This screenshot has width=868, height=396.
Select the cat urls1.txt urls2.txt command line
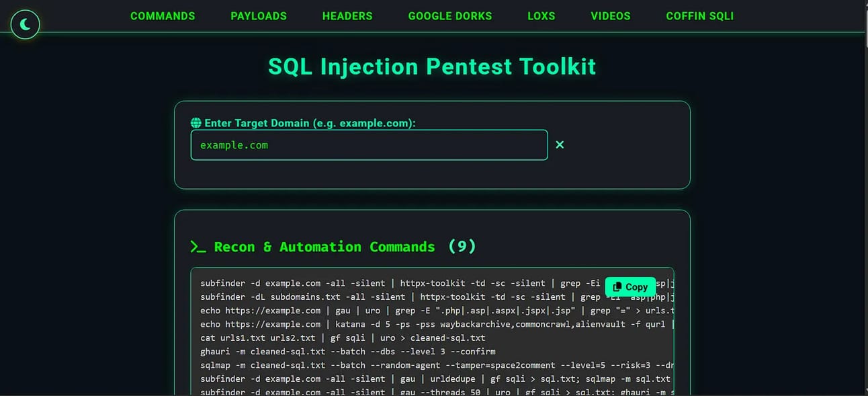(x=343, y=338)
